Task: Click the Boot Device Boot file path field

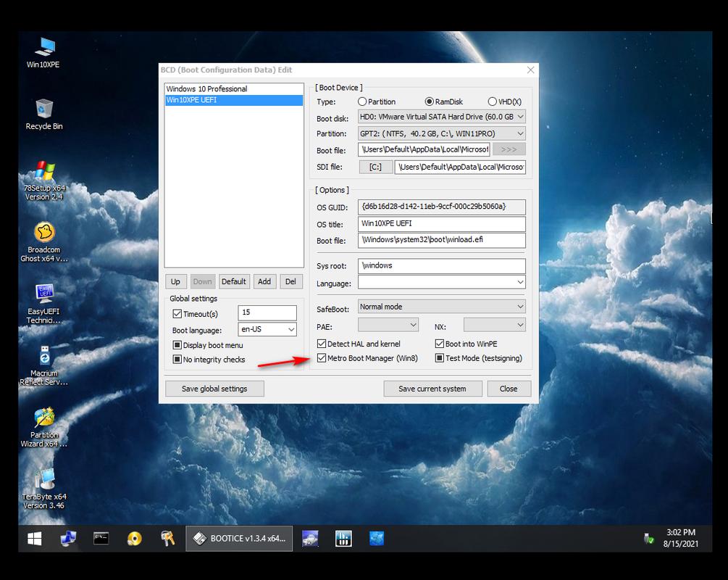Action: click(424, 149)
